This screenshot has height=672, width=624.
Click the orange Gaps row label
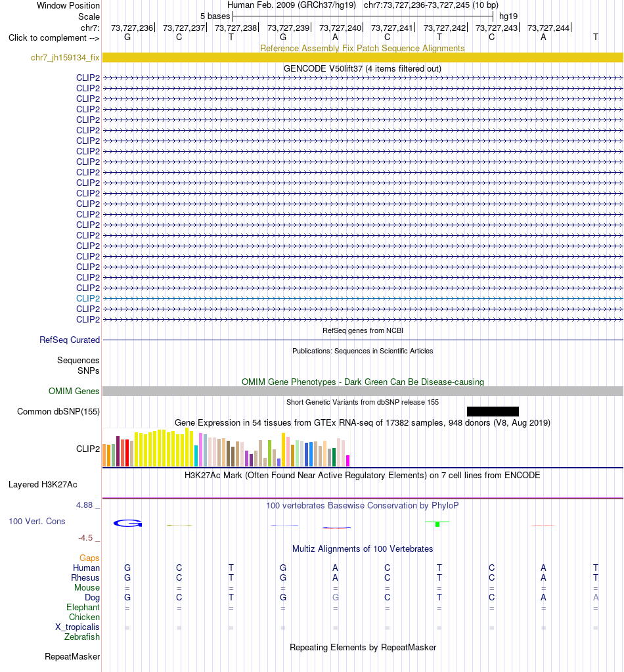pos(89,558)
